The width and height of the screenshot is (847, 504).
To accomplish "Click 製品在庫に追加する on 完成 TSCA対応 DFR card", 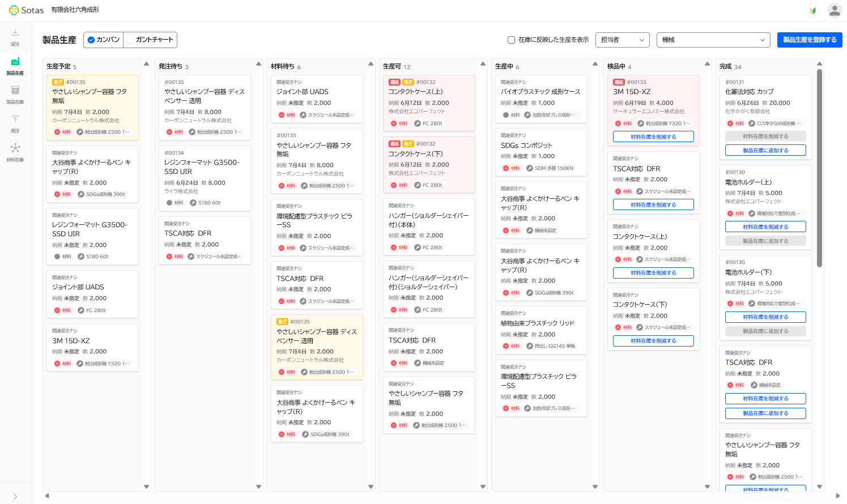I will [765, 413].
